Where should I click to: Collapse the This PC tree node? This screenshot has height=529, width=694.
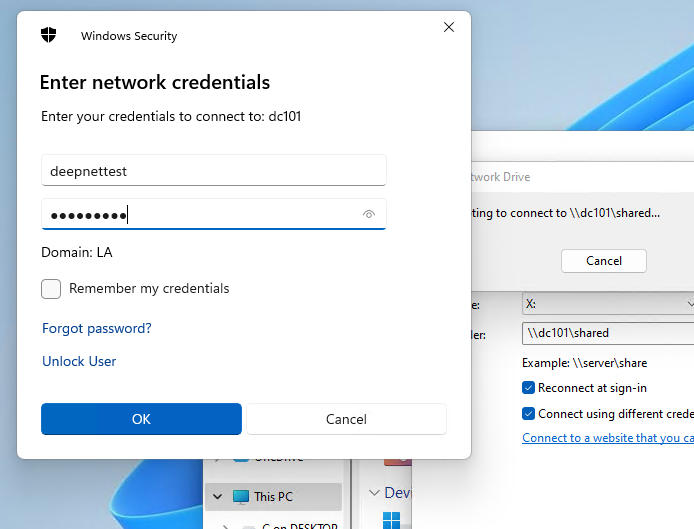click(x=216, y=496)
